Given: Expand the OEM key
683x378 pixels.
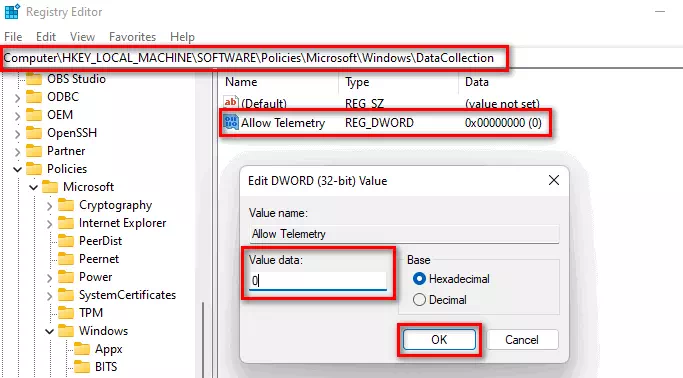Looking at the screenshot, I should (17, 116).
